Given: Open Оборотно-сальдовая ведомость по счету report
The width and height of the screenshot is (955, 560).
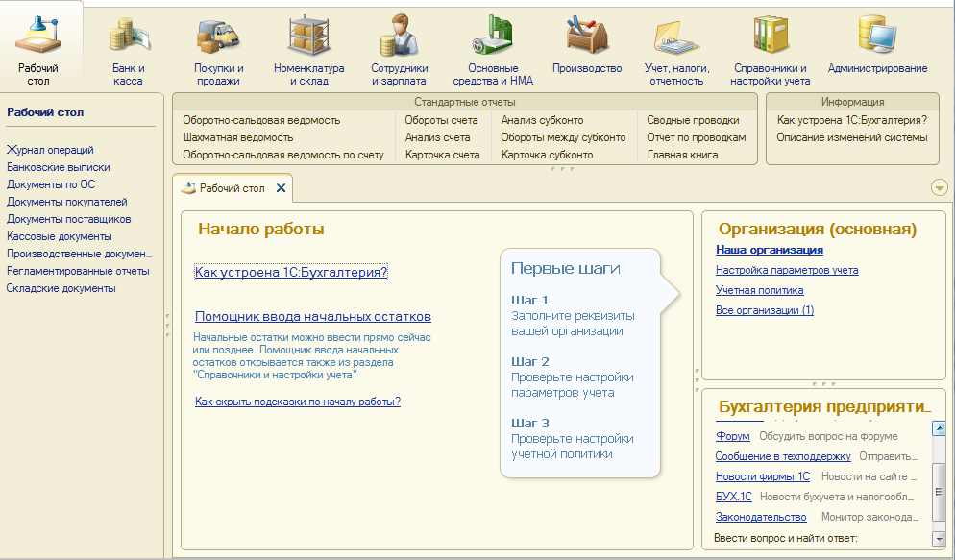Looking at the screenshot, I should tap(283, 156).
